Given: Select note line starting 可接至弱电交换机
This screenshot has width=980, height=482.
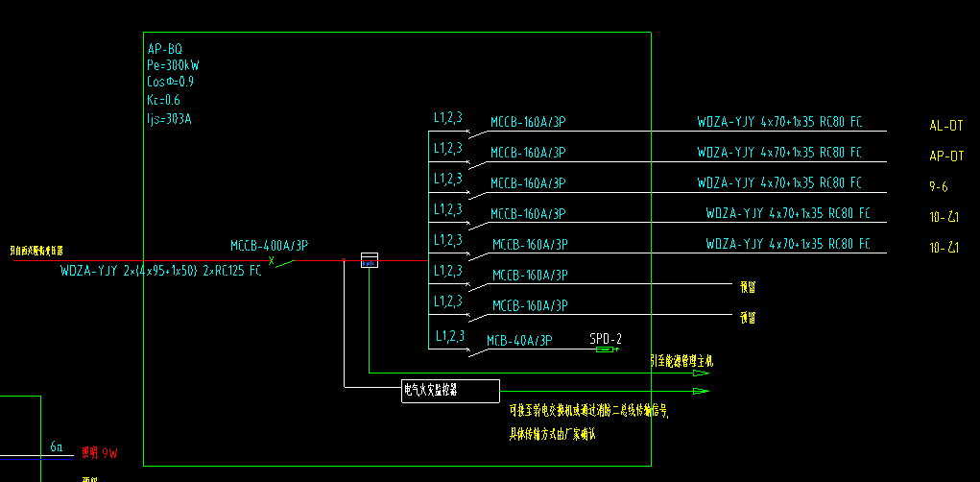Looking at the screenshot, I should pyautogui.click(x=588, y=411).
